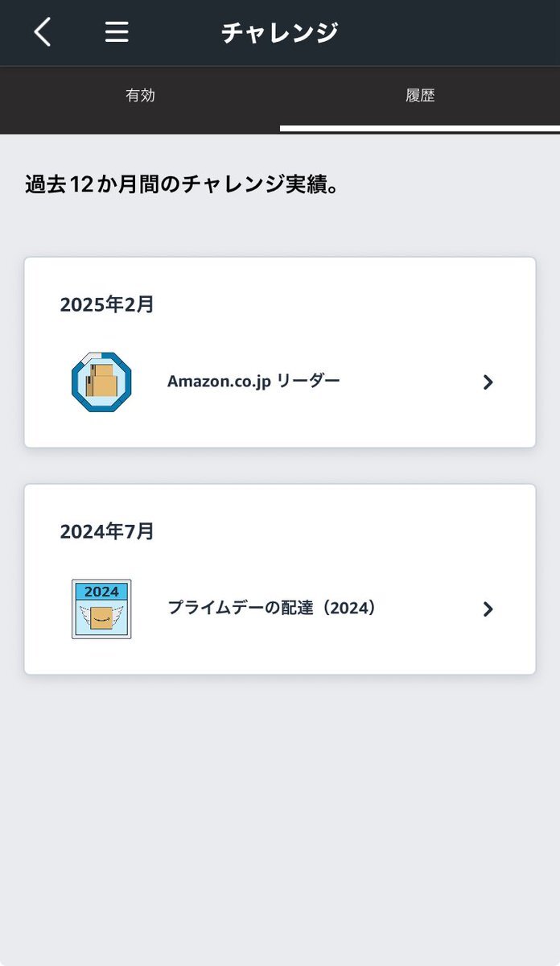
Task: Tap the 2024 label on the calendar badge
Action: coord(101,592)
